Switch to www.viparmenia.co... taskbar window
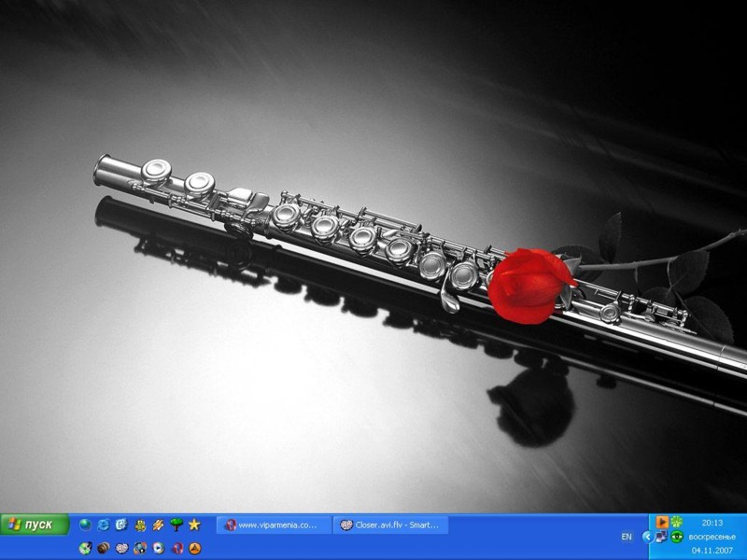The image size is (747, 560). click(x=273, y=525)
